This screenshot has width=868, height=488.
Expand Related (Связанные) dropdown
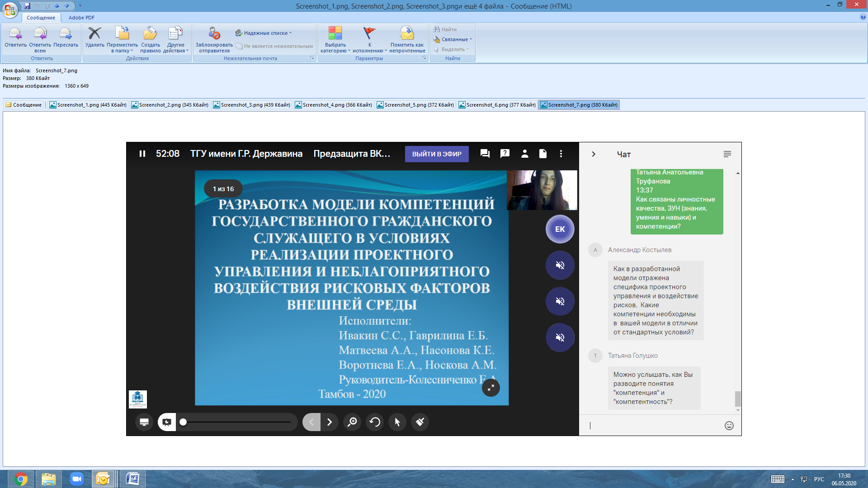[453, 39]
